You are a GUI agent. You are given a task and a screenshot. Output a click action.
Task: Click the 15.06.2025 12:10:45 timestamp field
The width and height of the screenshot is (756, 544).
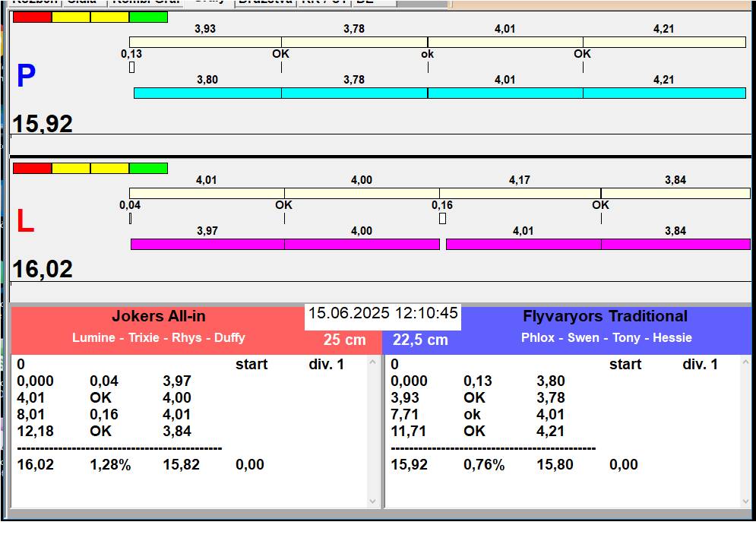point(383,314)
